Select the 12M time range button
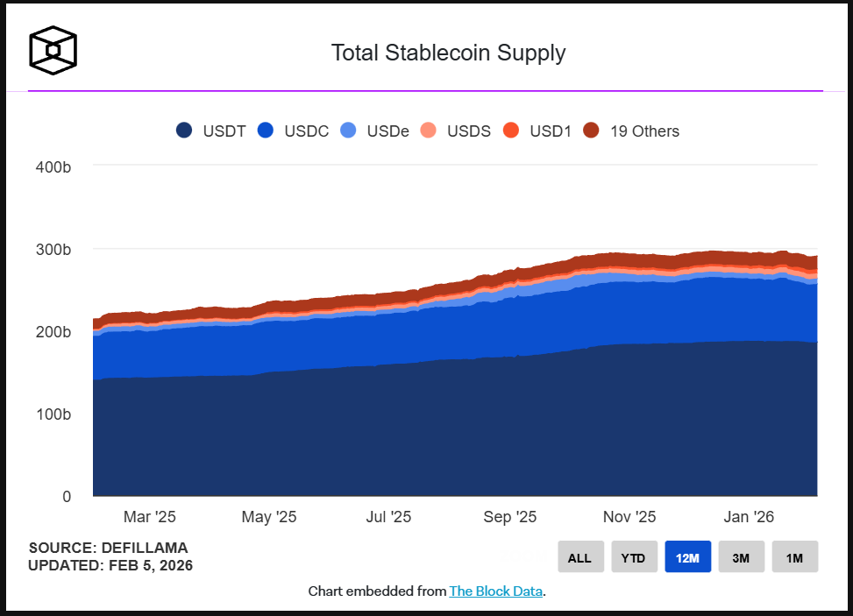Image resolution: width=853 pixels, height=616 pixels. [687, 557]
